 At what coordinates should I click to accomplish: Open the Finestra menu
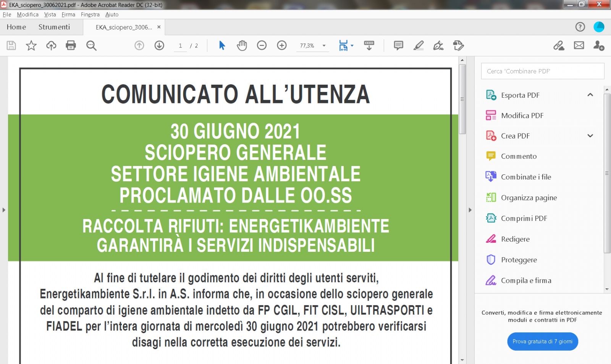[90, 14]
